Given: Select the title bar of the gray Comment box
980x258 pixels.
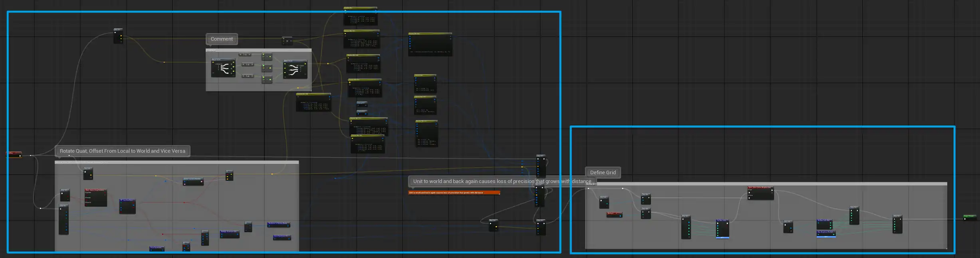Looking at the screenshot, I should [258, 50].
